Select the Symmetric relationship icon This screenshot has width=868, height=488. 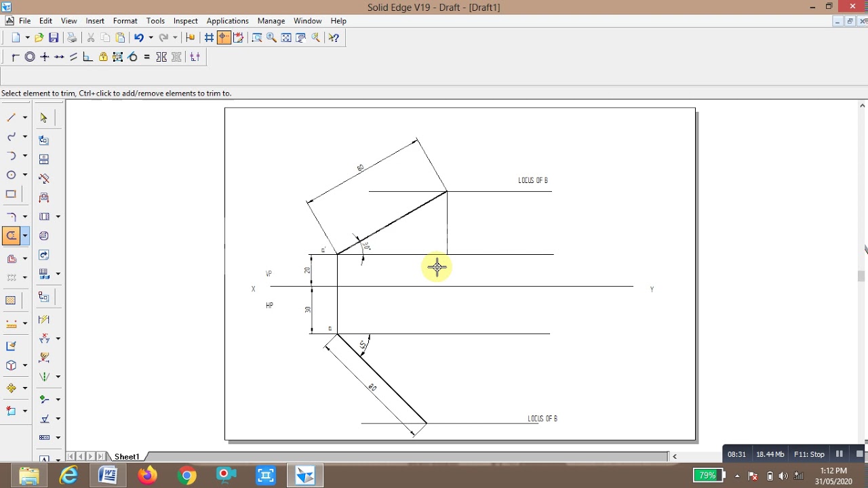tap(161, 57)
